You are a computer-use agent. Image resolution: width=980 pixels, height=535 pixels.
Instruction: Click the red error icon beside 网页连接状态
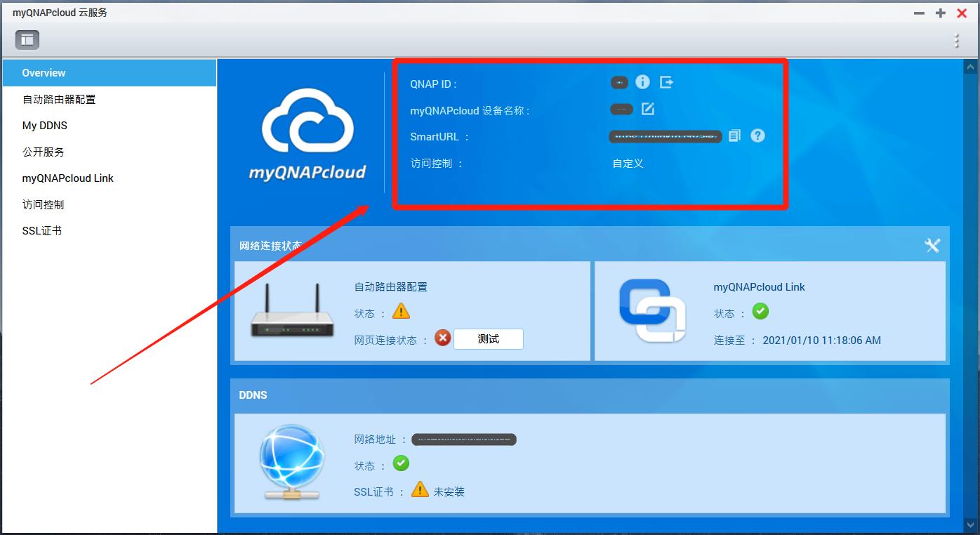tap(442, 338)
